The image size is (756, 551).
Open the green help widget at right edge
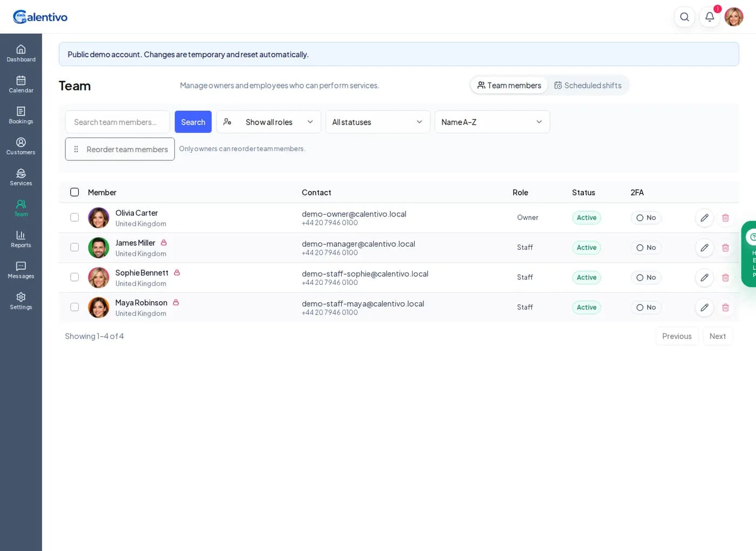[x=750, y=254]
